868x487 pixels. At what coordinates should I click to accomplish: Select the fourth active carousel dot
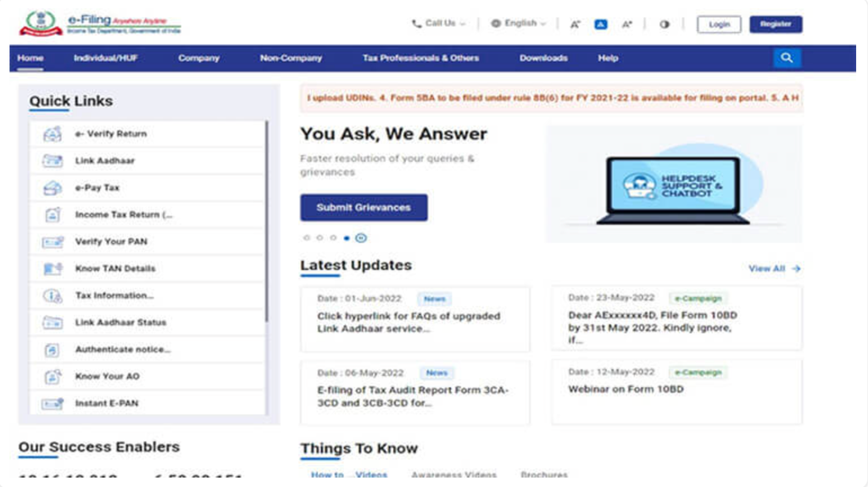347,238
